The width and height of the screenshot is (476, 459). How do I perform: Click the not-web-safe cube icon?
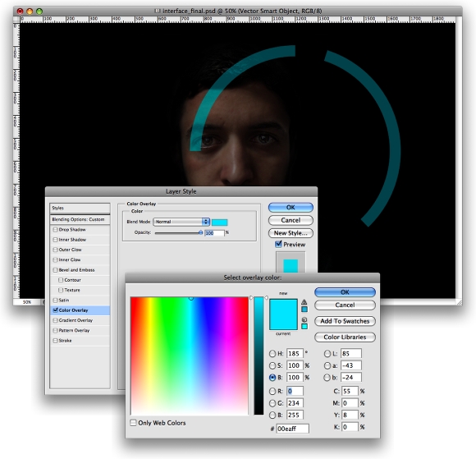point(304,320)
